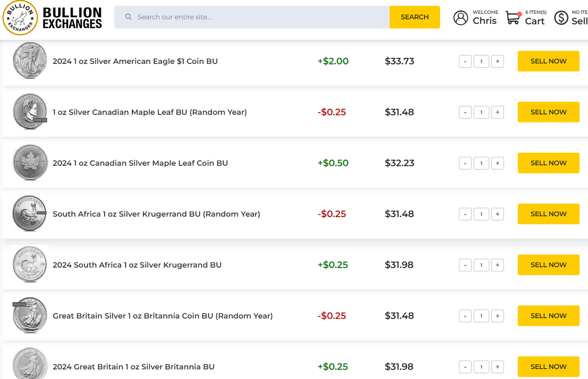
Task: Increase quantity for Silver American Eagle
Action: click(498, 61)
